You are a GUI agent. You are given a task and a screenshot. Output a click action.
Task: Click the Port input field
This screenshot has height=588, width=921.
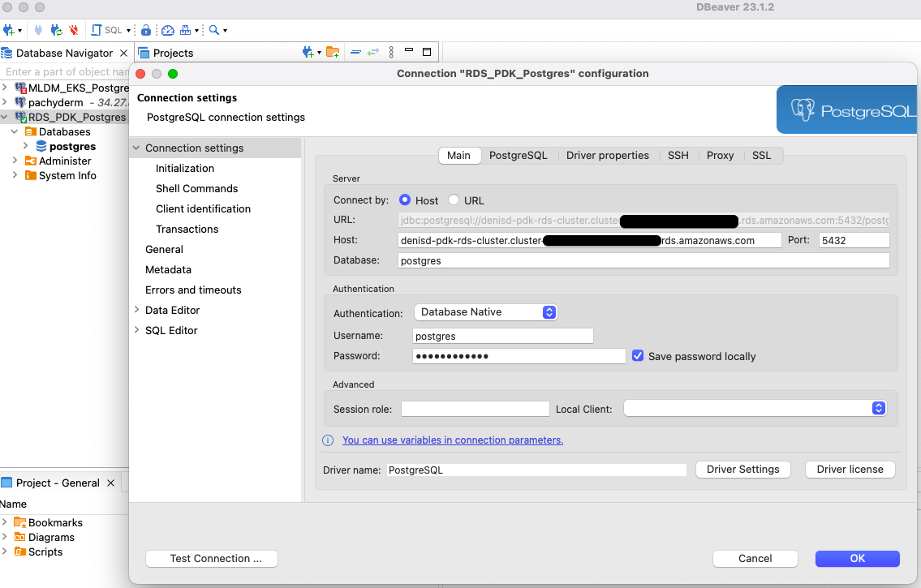pyautogui.click(x=854, y=240)
